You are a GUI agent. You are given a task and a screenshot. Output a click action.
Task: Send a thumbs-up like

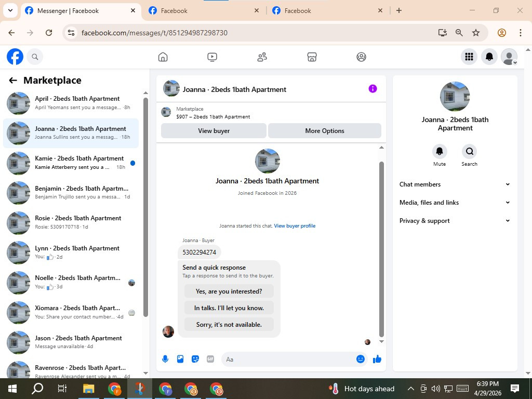coord(377,359)
